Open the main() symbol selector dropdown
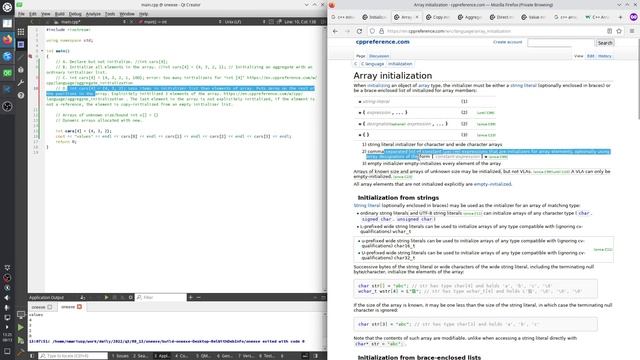640x360 pixels. click(x=180, y=22)
